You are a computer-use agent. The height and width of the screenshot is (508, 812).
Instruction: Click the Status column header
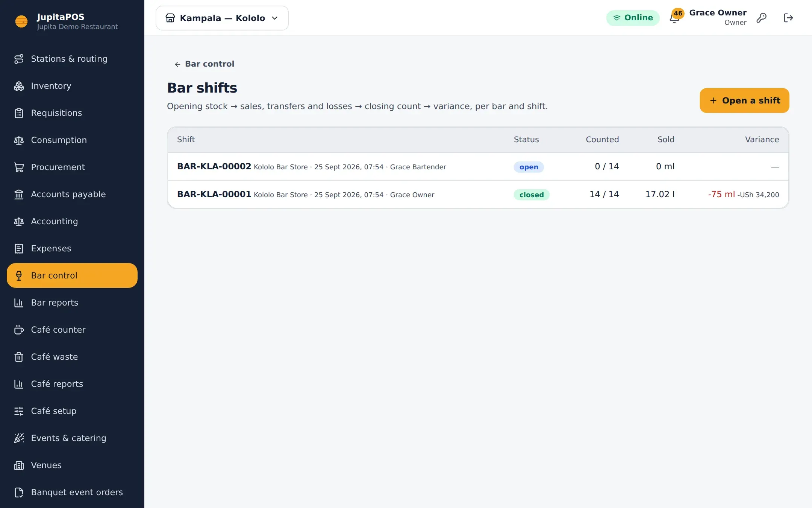click(x=526, y=140)
